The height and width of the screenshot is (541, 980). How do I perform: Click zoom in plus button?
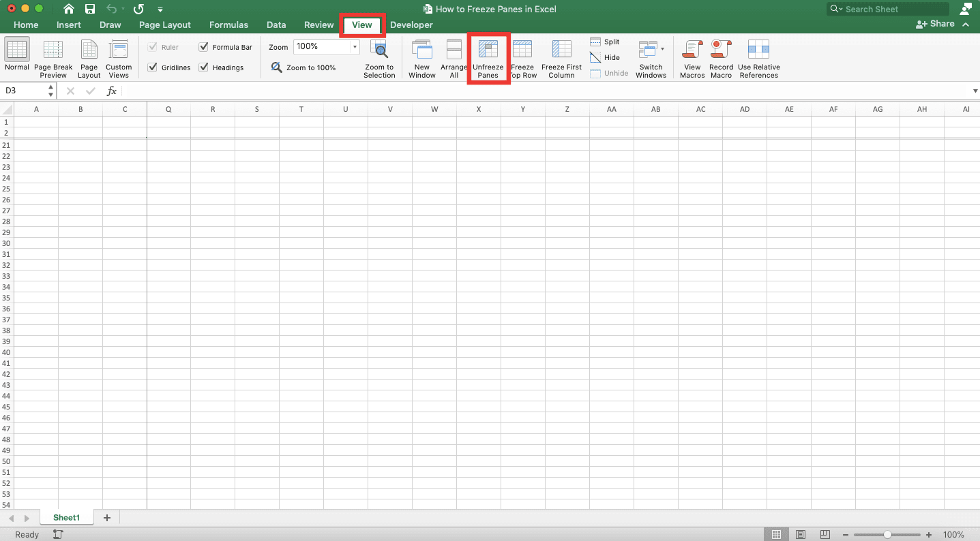[929, 535]
